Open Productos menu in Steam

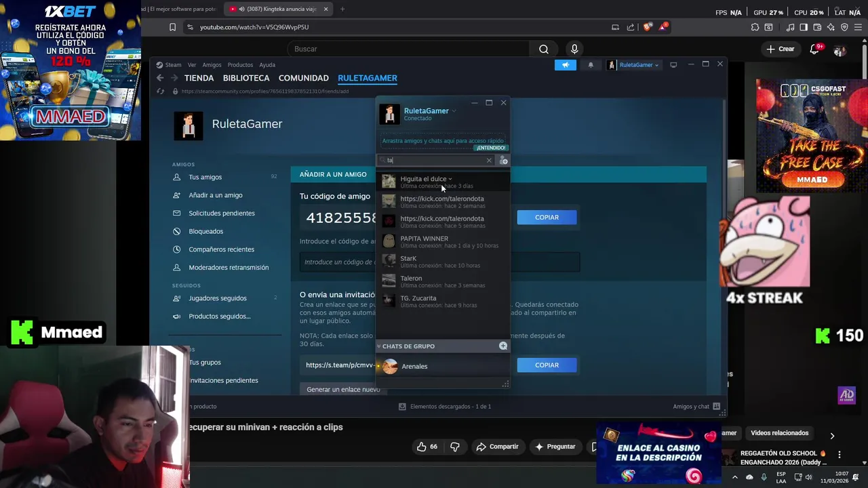pyautogui.click(x=240, y=65)
